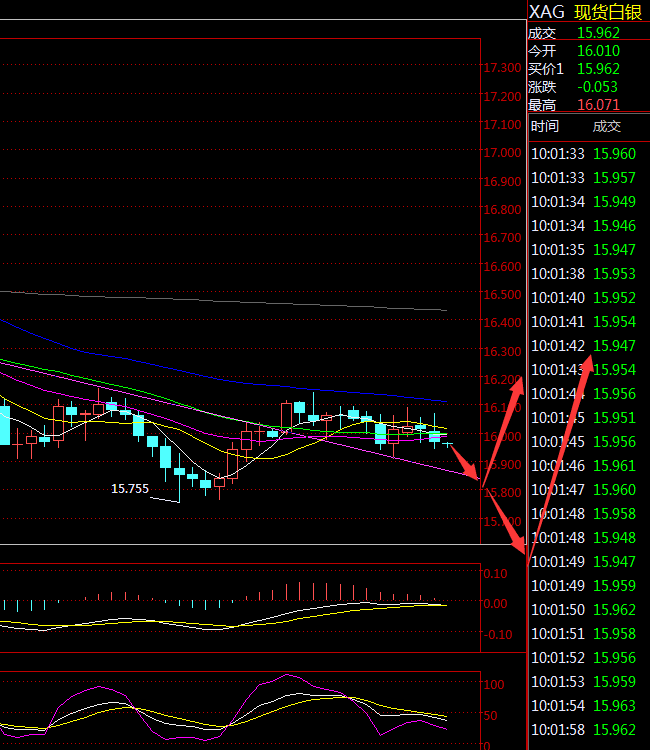Click the 17.000 price axis label

point(502,153)
